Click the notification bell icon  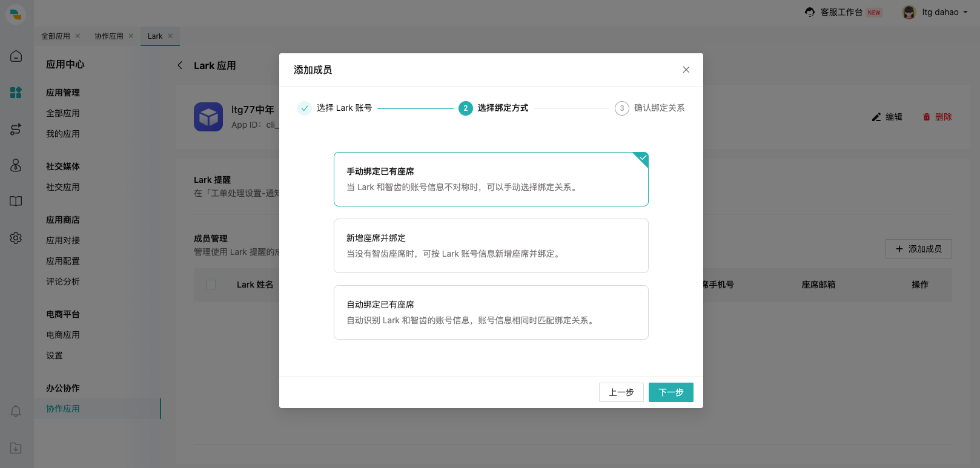[x=16, y=412]
